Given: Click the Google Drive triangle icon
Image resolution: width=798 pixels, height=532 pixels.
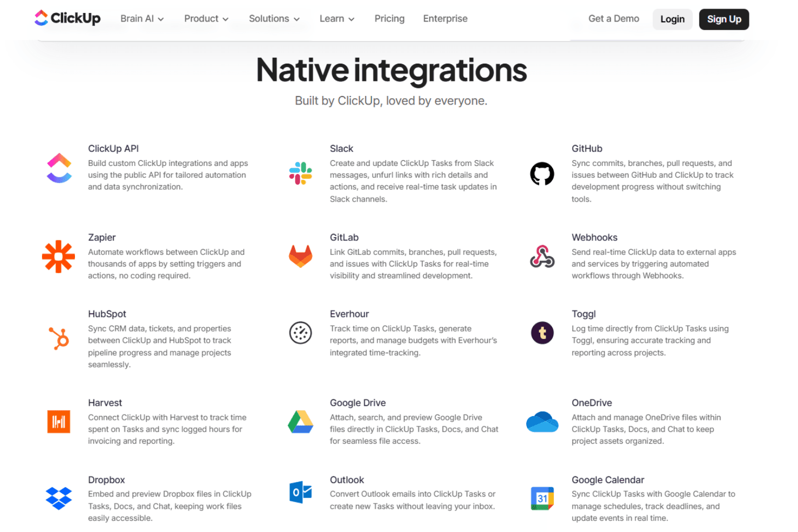Looking at the screenshot, I should (x=300, y=422).
